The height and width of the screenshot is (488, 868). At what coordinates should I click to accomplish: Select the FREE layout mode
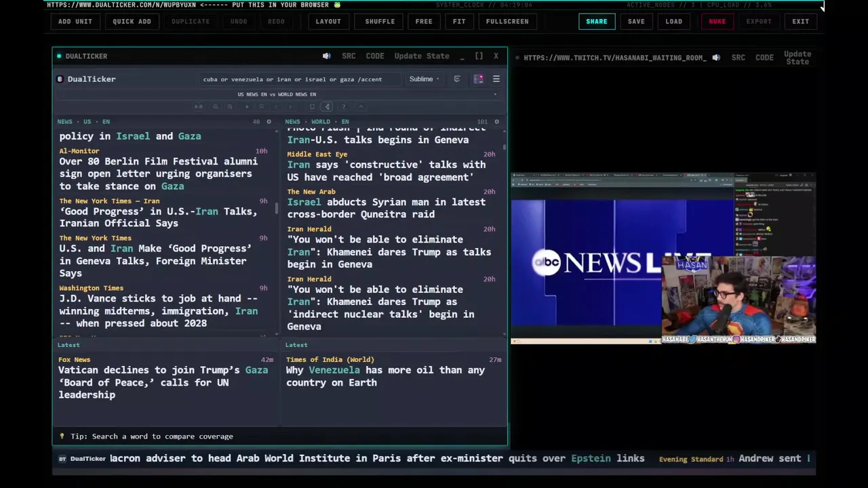(x=424, y=22)
